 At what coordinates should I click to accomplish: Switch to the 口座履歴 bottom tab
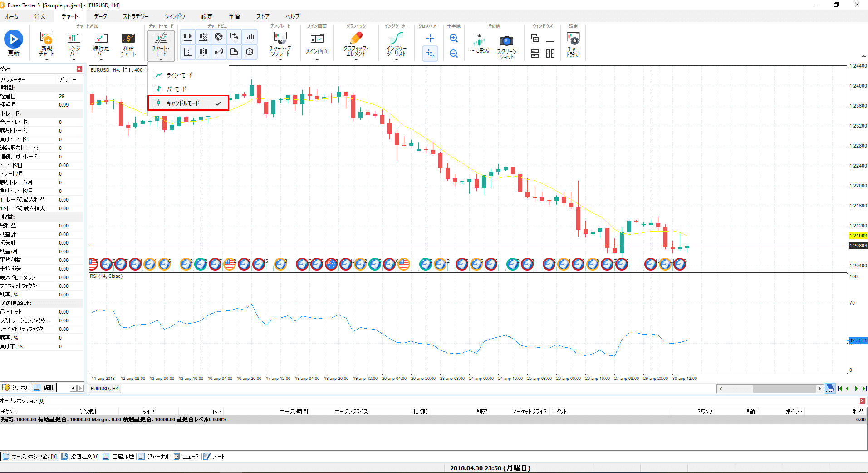pos(119,456)
